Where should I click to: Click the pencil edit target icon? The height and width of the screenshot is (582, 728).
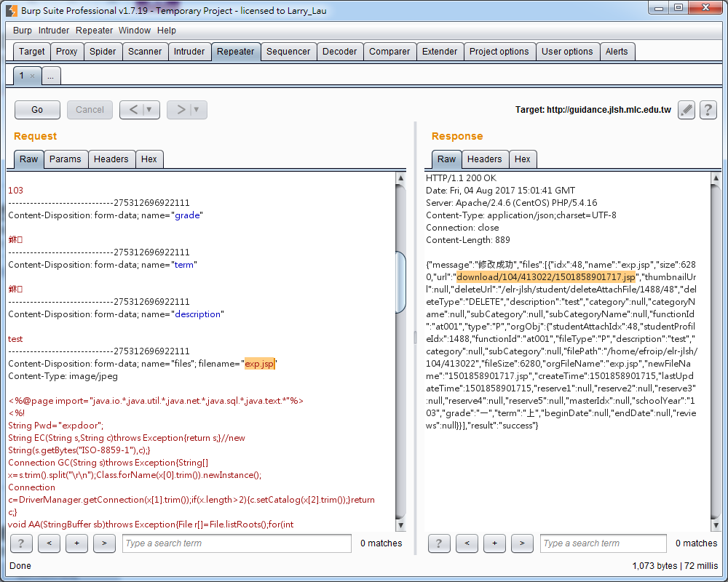click(687, 110)
